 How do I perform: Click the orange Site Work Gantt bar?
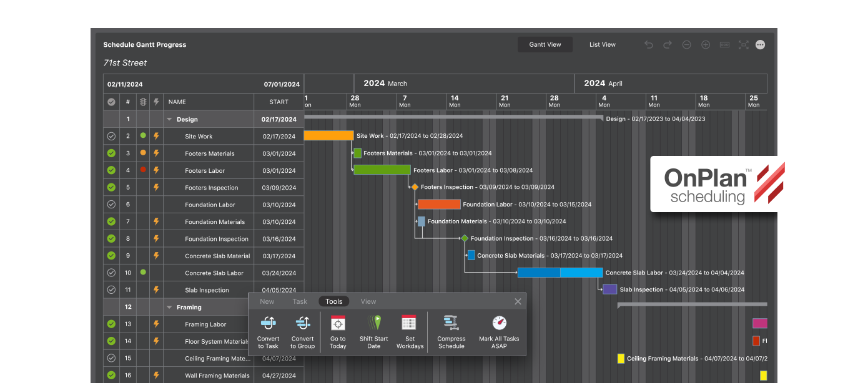328,135
